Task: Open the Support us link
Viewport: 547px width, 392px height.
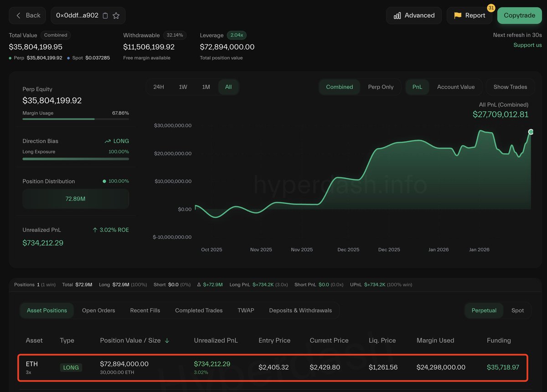Action: pos(527,45)
